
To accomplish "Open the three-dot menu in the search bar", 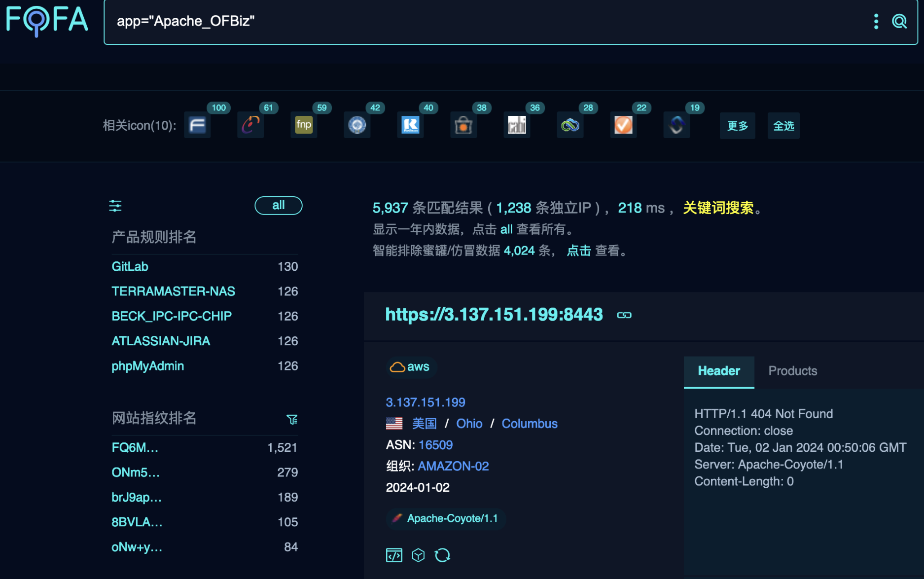I will click(876, 21).
